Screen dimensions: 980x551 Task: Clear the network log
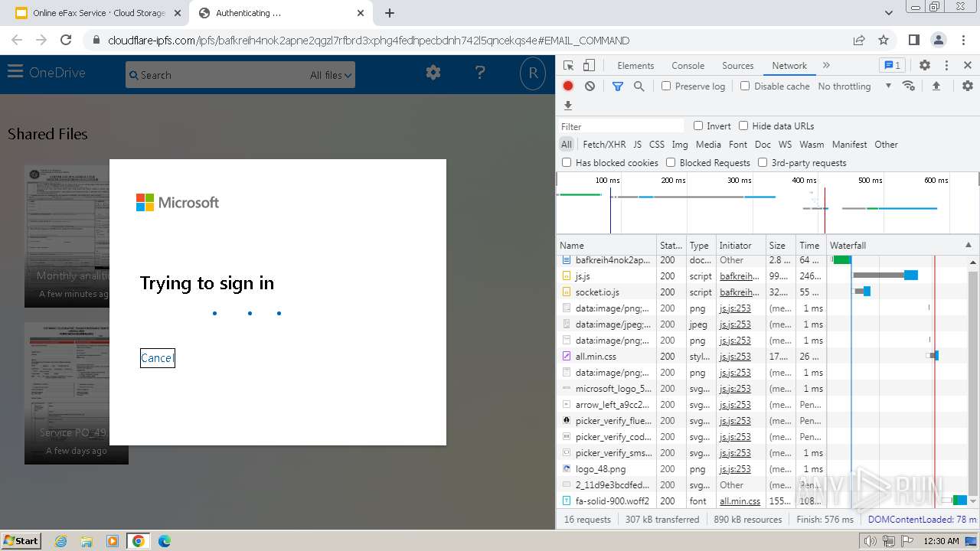coord(590,86)
